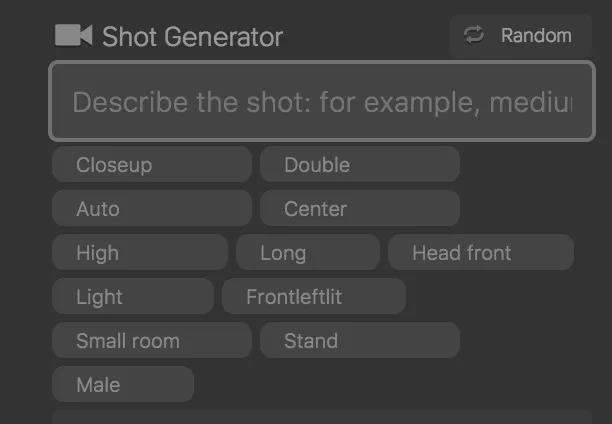Click the panel strip below the Male tag
Viewport: 612px width, 424px height.
(x=321, y=416)
